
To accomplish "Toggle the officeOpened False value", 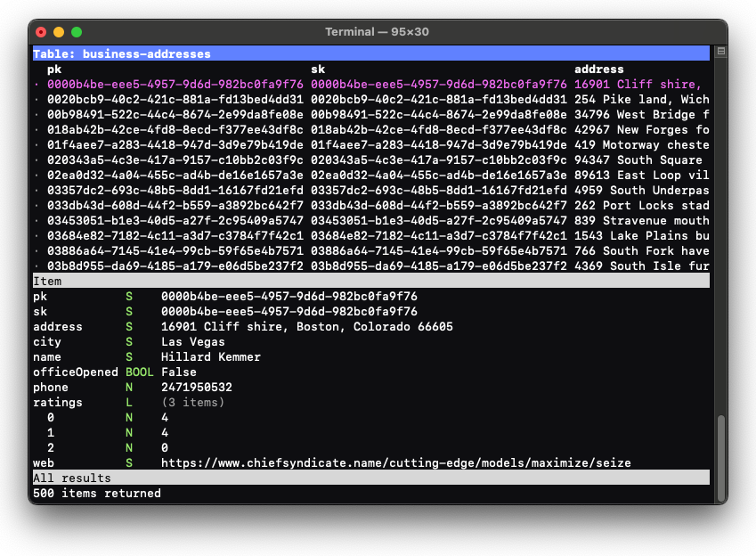I will [179, 372].
